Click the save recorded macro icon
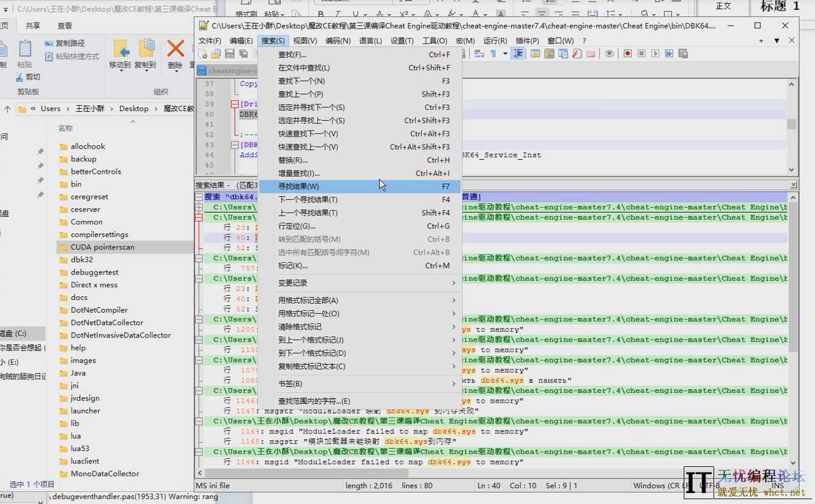 pyautogui.click(x=684, y=53)
